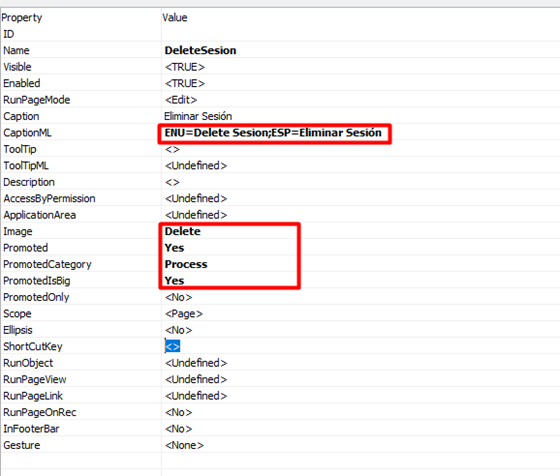Click the Caption value Eliminar Sesión
This screenshot has width=560, height=476.
pos(198,116)
